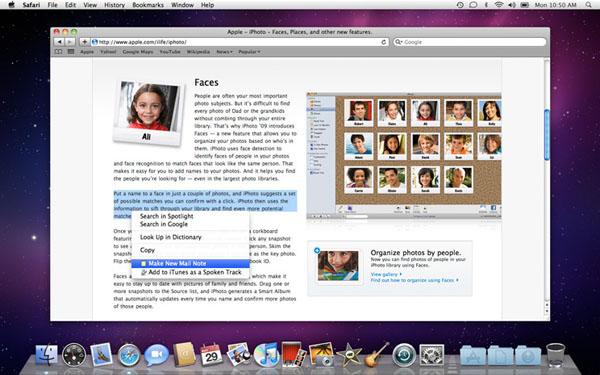The width and height of the screenshot is (600, 375).
Task: Choose Make New Mail Note
Action: (x=190, y=263)
